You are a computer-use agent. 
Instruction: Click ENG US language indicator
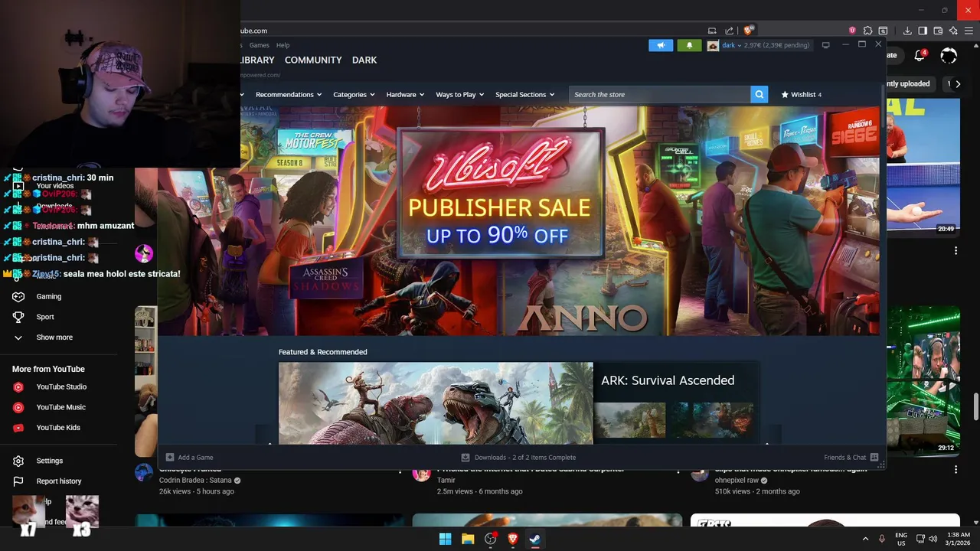tap(901, 539)
